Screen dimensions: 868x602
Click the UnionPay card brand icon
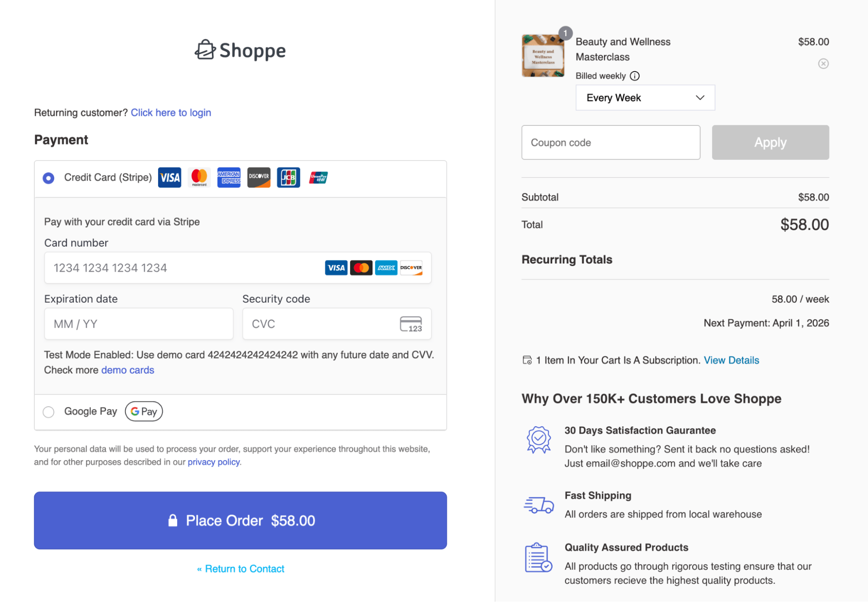[317, 178]
